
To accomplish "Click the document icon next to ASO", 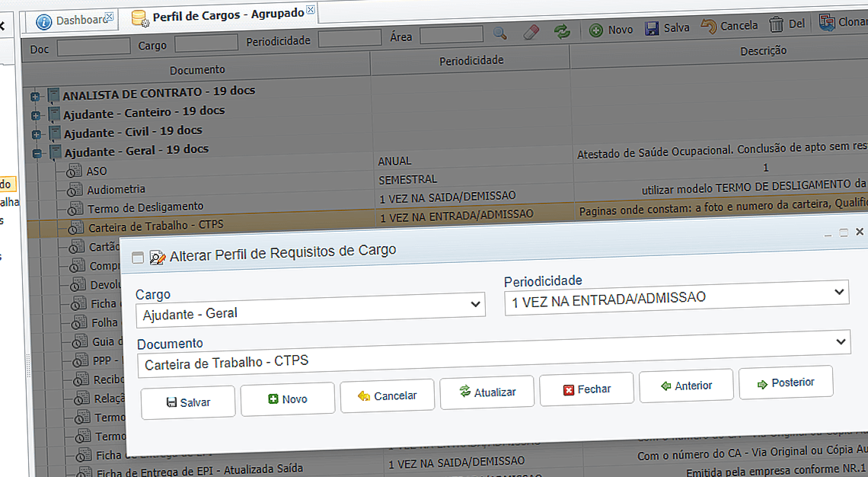I will (x=75, y=170).
